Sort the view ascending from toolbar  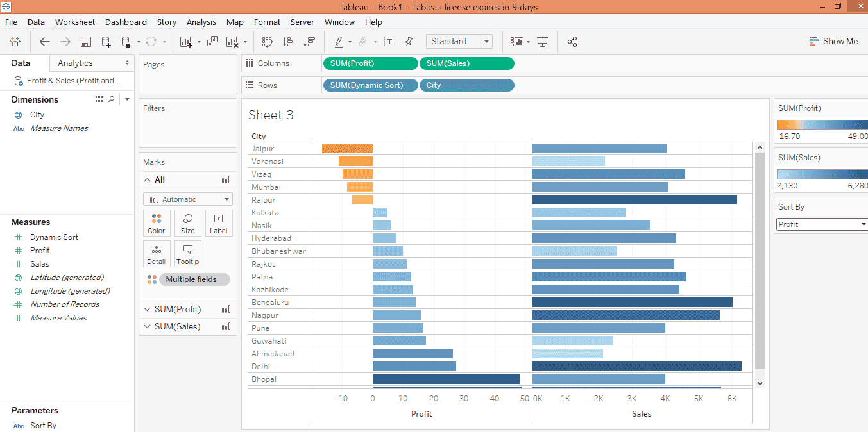click(x=288, y=41)
